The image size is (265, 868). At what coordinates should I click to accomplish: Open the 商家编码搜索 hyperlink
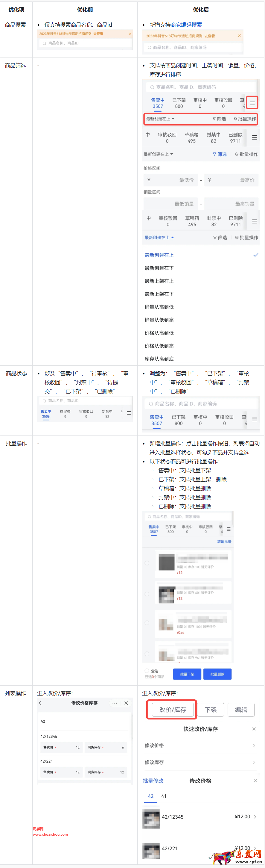coord(186,25)
